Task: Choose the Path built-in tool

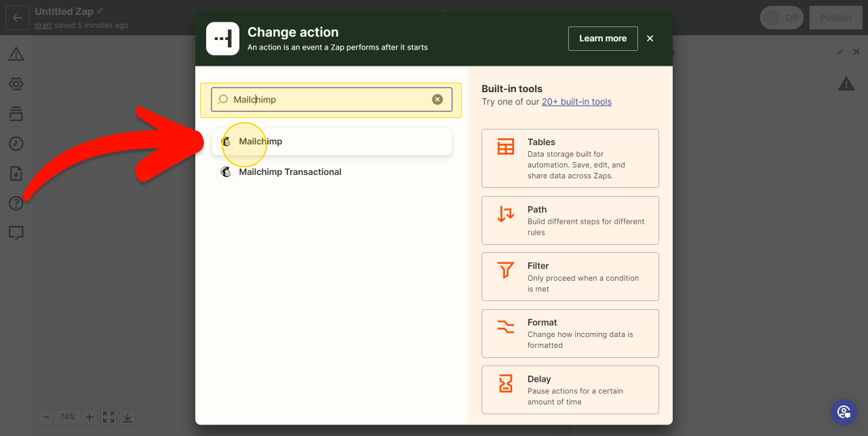Action: [570, 220]
